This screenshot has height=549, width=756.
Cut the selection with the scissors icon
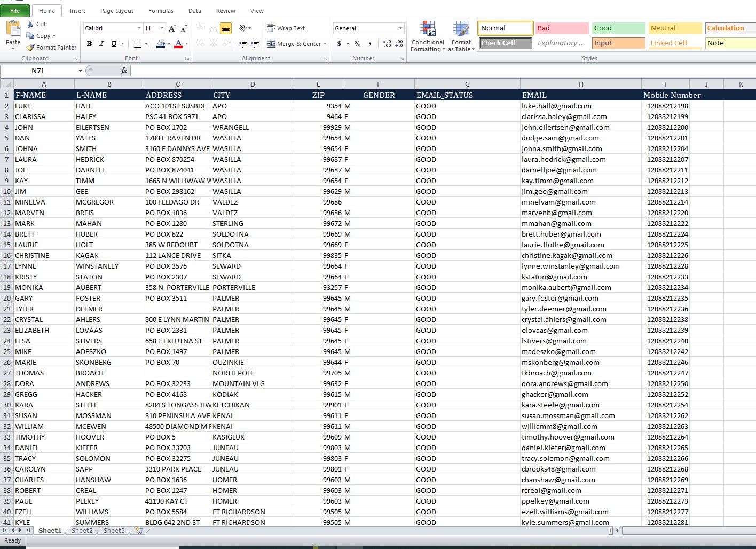pos(30,24)
